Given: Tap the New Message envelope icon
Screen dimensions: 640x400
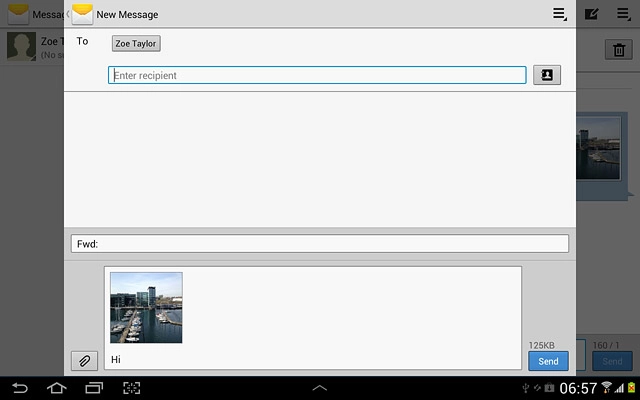Looking at the screenshot, I should point(82,14).
